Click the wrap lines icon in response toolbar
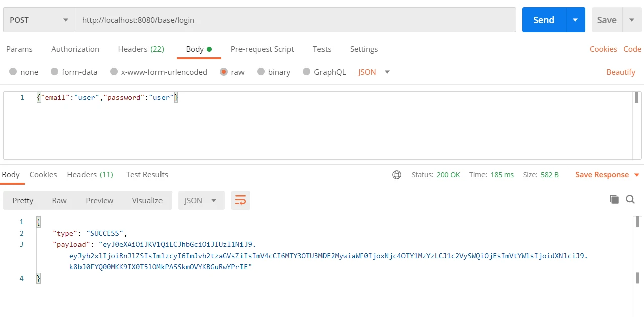 (x=240, y=200)
